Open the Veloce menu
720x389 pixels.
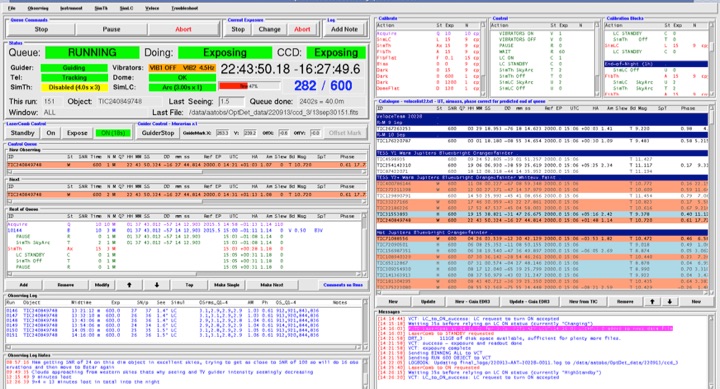pyautogui.click(x=152, y=8)
